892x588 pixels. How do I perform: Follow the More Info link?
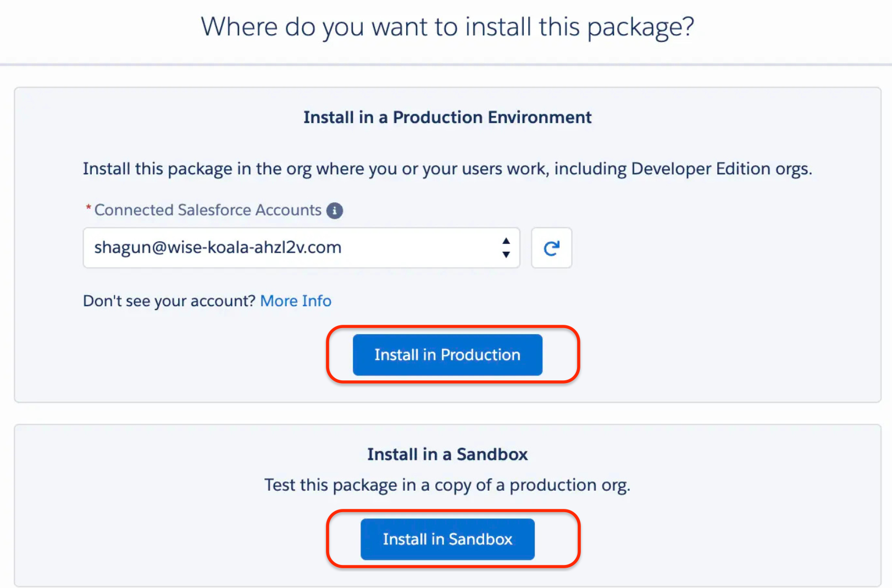(295, 301)
